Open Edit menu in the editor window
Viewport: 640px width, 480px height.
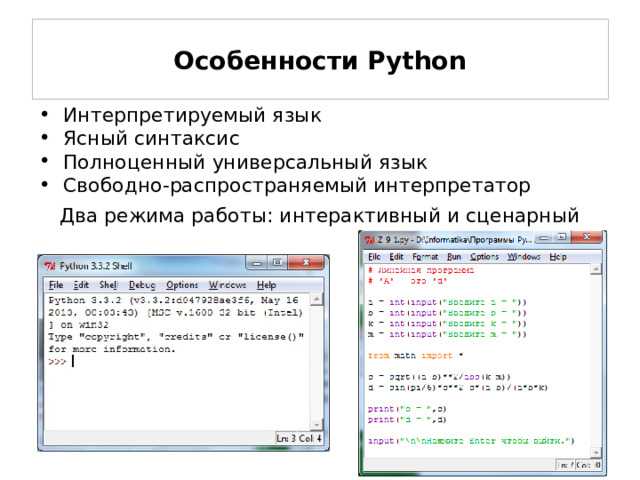(x=396, y=257)
